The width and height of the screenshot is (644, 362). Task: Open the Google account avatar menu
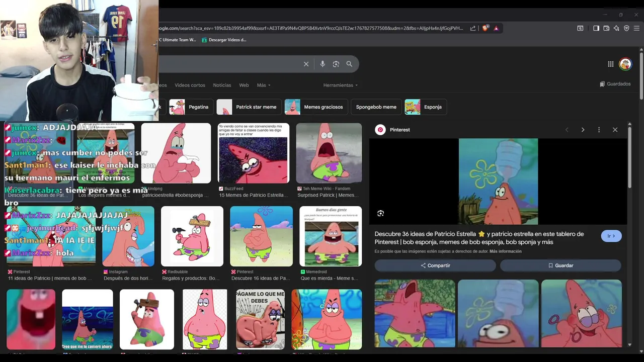(625, 64)
